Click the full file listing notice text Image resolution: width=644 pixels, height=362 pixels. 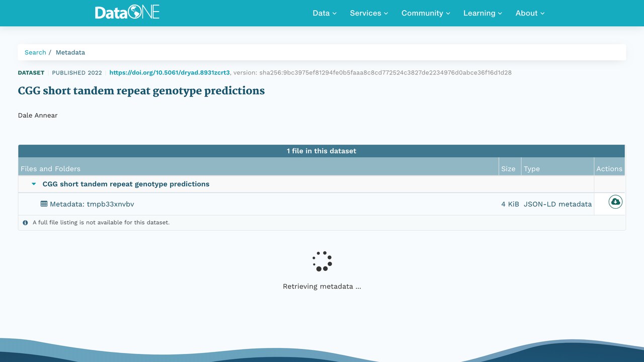pyautogui.click(x=101, y=222)
